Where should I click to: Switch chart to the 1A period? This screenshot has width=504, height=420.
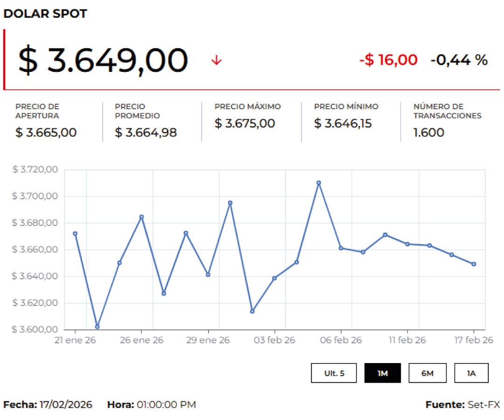click(471, 373)
